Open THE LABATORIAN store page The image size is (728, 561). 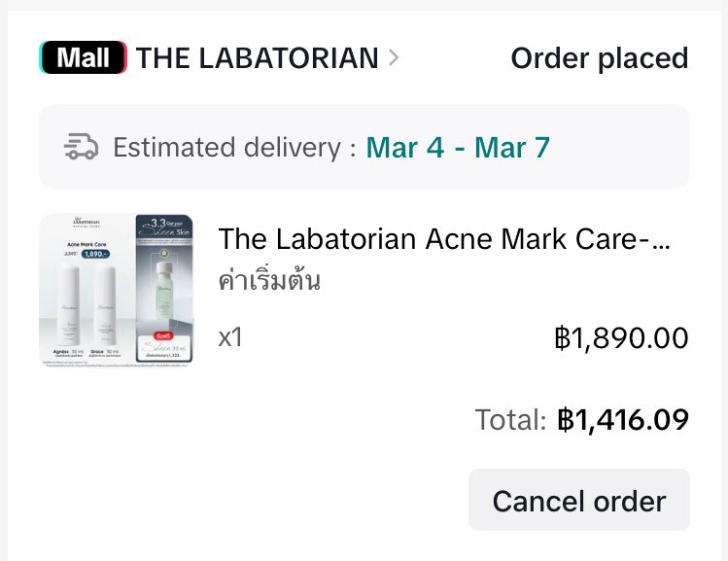[x=258, y=58]
